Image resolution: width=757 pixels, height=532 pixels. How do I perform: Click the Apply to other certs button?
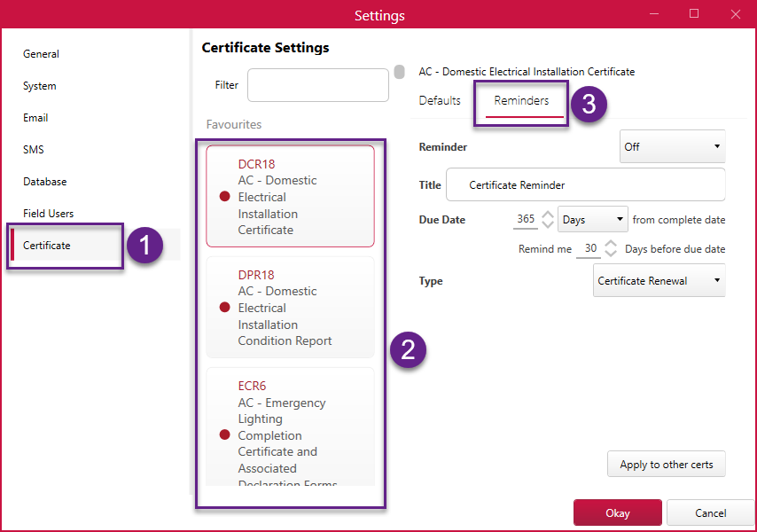[666, 464]
